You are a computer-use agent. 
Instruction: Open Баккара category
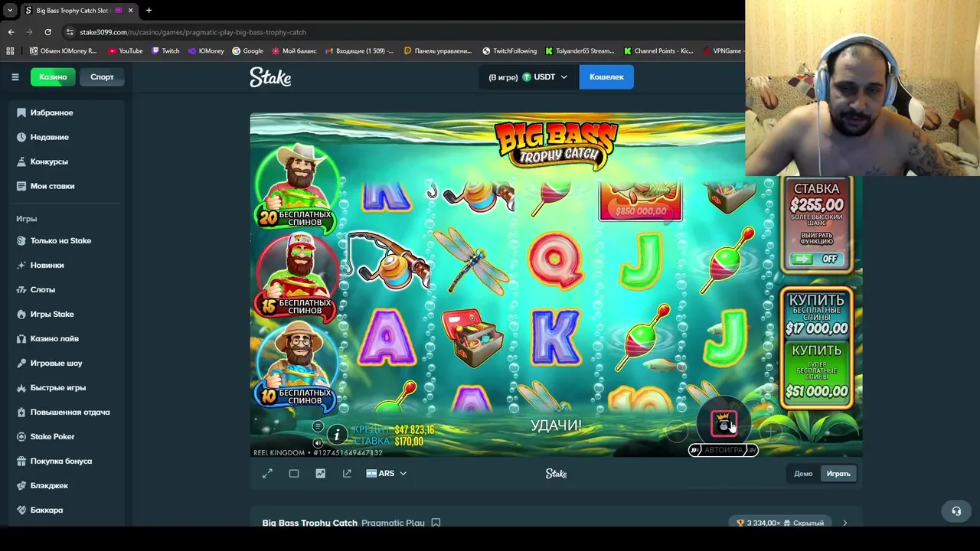(x=67, y=510)
